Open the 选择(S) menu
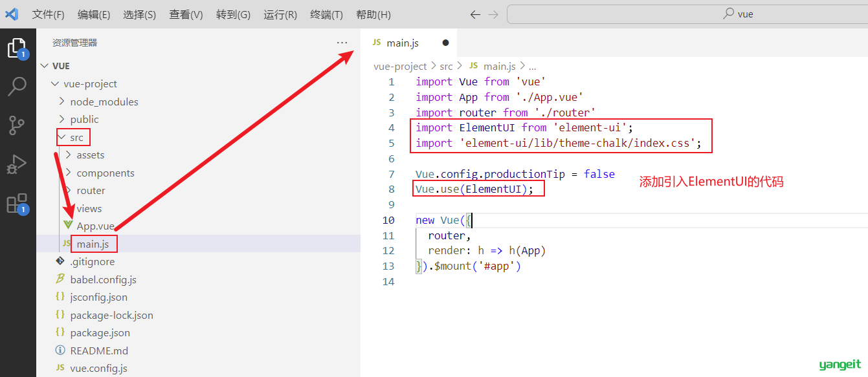This screenshot has height=377, width=868. click(139, 14)
